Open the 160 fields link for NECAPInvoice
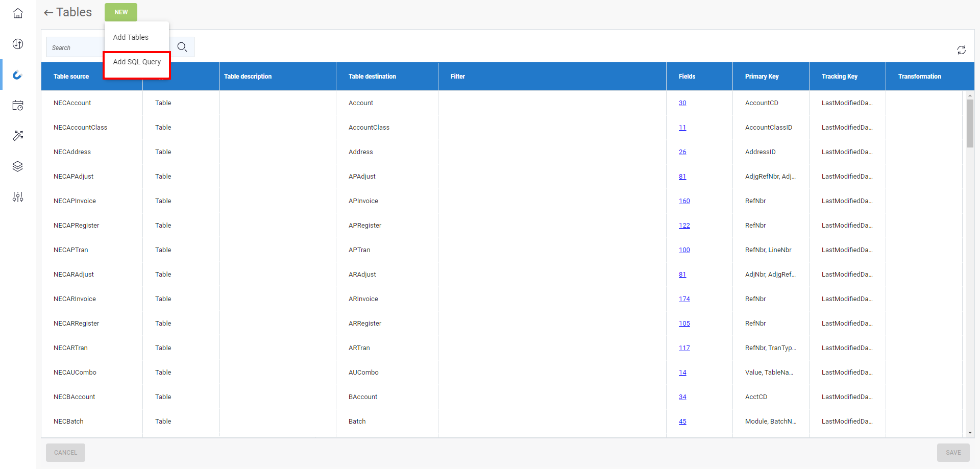Image resolution: width=980 pixels, height=469 pixels. [684, 201]
